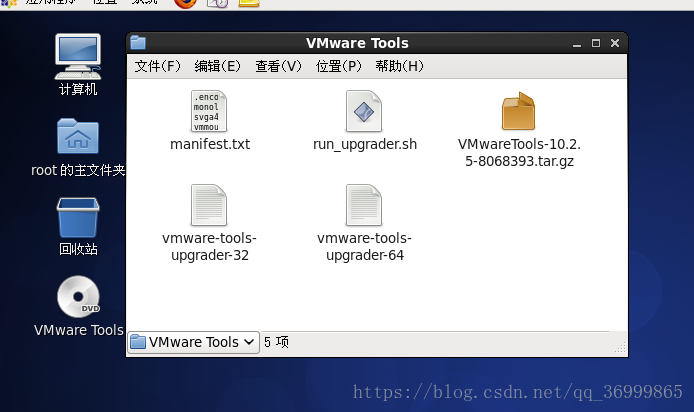Click the window resize grip corner
Image resolution: width=694 pixels, height=412 pixels.
click(x=621, y=348)
